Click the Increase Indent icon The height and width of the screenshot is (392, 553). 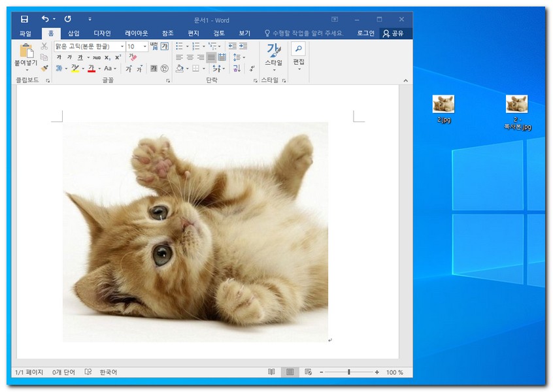(243, 46)
